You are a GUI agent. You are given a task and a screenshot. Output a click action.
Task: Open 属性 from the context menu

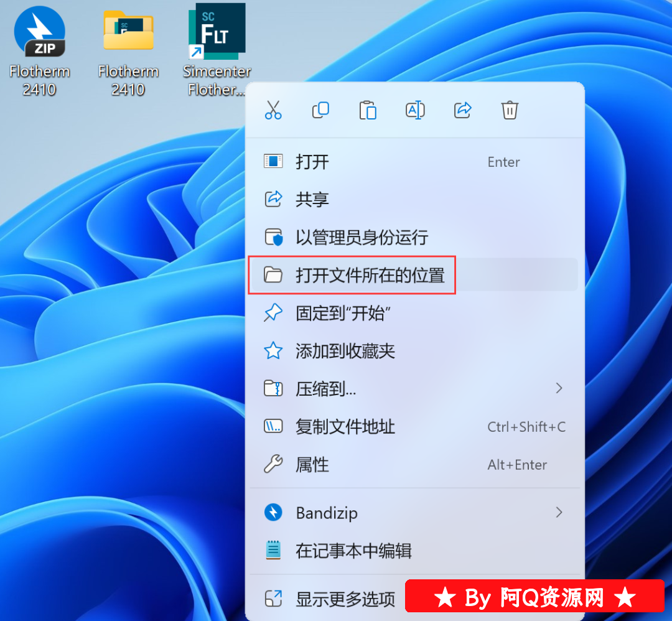[414, 464]
